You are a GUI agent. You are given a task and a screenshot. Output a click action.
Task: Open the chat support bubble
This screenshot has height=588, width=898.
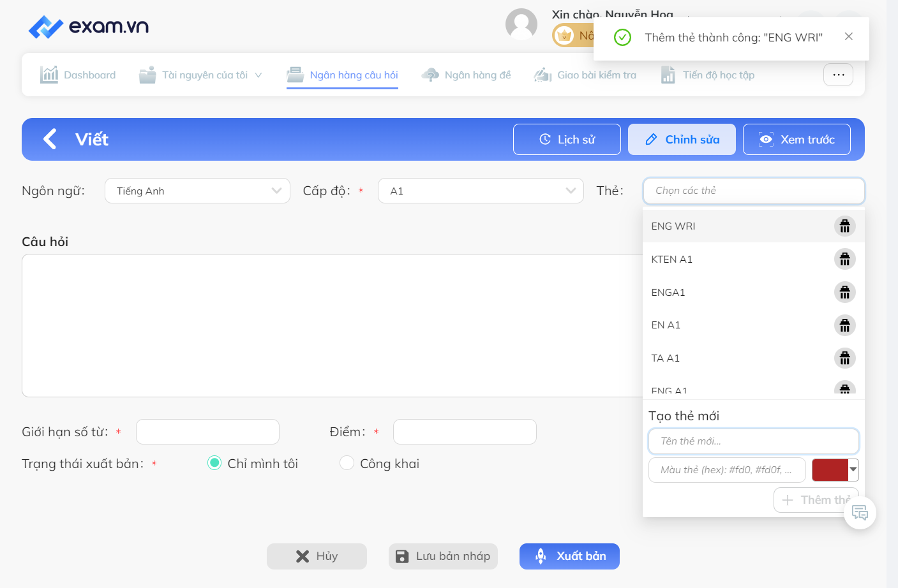tap(860, 513)
